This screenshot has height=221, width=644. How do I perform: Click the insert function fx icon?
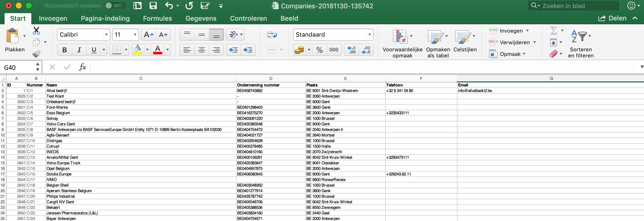click(82, 67)
